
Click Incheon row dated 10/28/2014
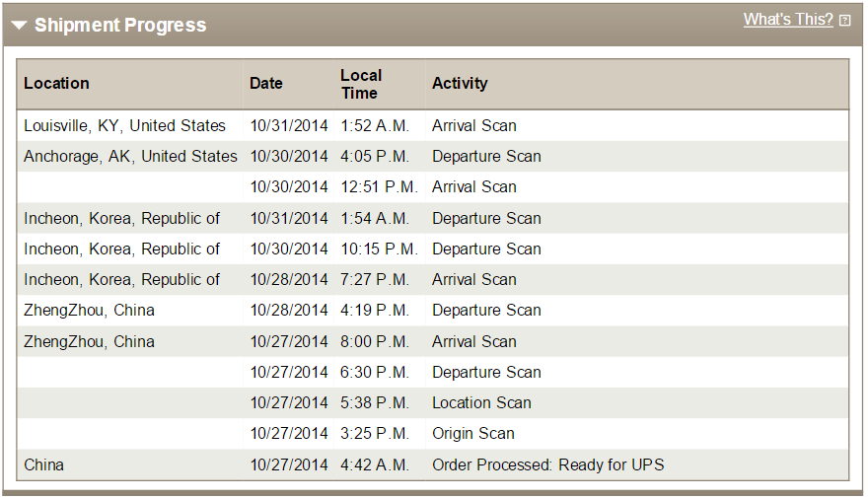[433, 279]
